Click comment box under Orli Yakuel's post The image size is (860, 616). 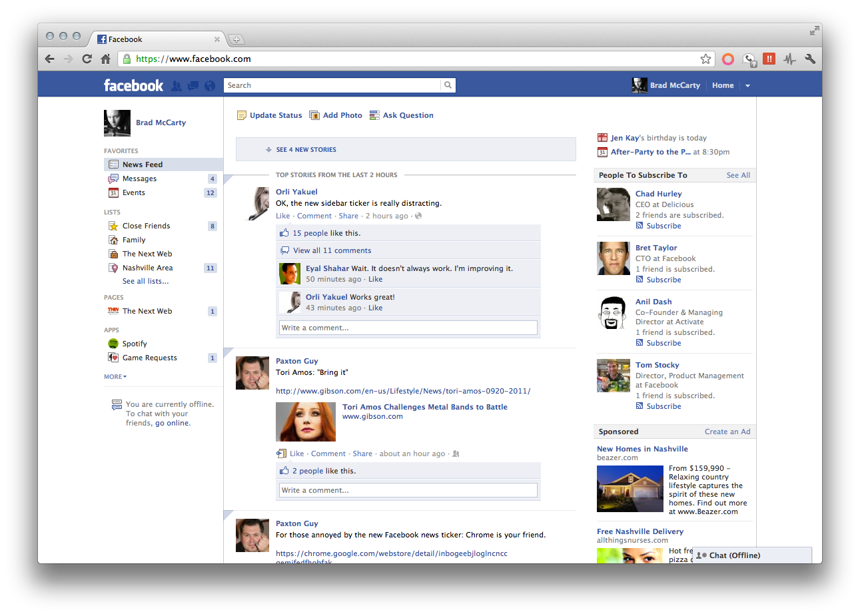(x=408, y=328)
